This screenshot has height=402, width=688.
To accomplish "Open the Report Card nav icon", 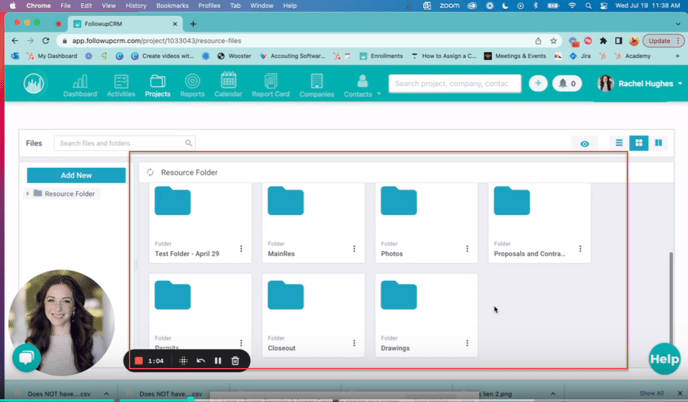I will tap(271, 86).
